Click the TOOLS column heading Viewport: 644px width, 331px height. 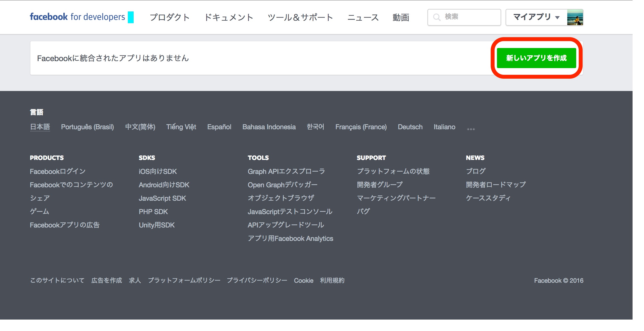point(258,158)
